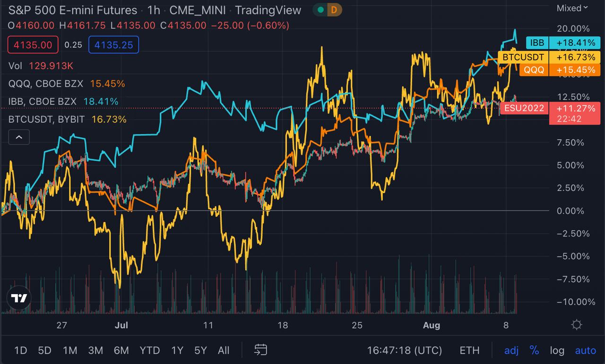Click the 27 date on time axis
The image size is (605, 364).
click(61, 325)
